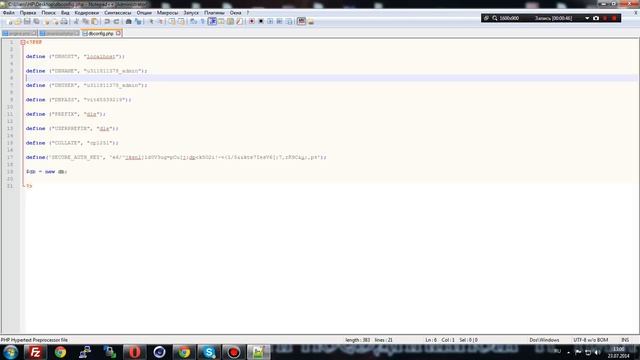This screenshot has width=640, height=360.
Task: Click PHP Hypertext Preprocessor file status text
Action: tap(34, 340)
